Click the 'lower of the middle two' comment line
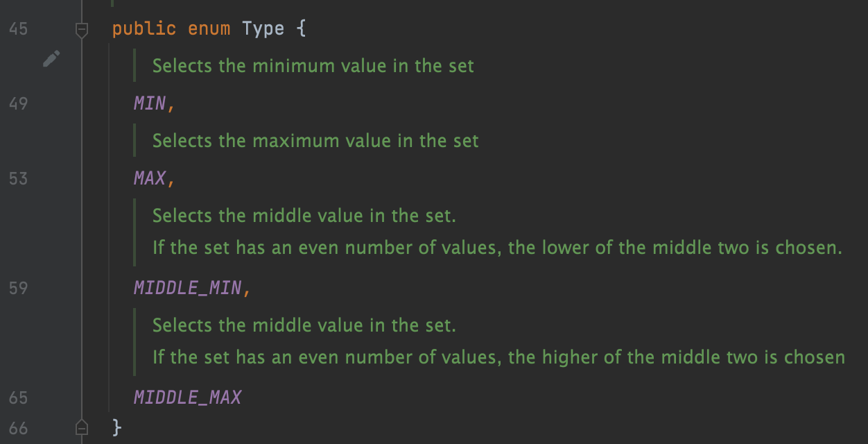This screenshot has height=444, width=868. [497, 248]
